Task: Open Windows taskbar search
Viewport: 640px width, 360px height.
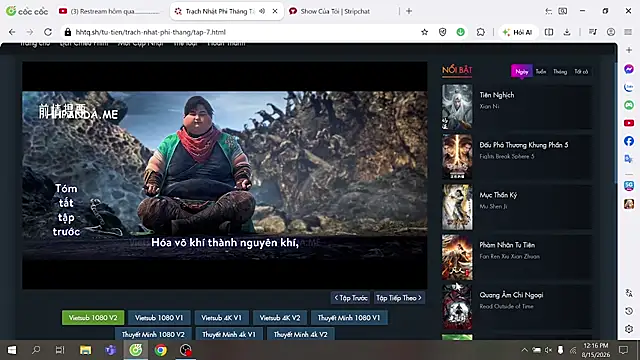Action: point(36,350)
